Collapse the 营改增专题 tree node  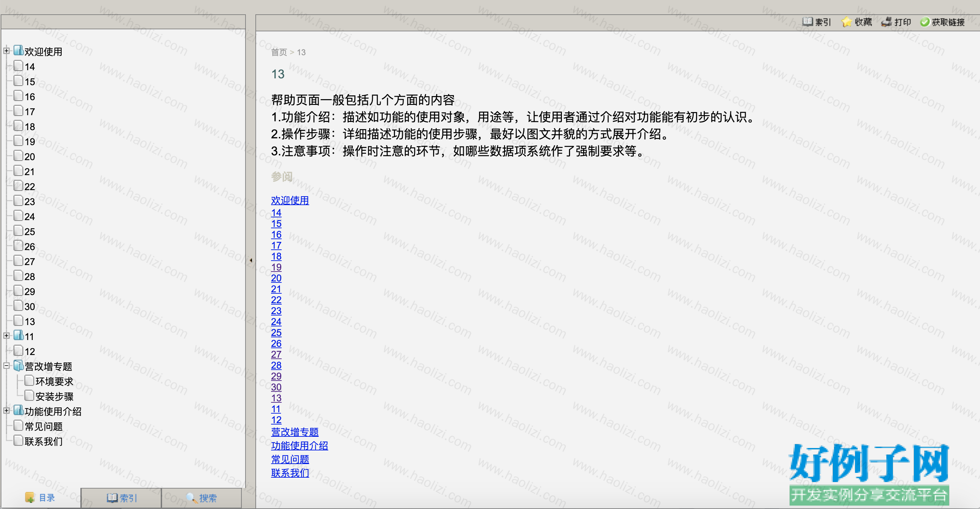click(6, 366)
